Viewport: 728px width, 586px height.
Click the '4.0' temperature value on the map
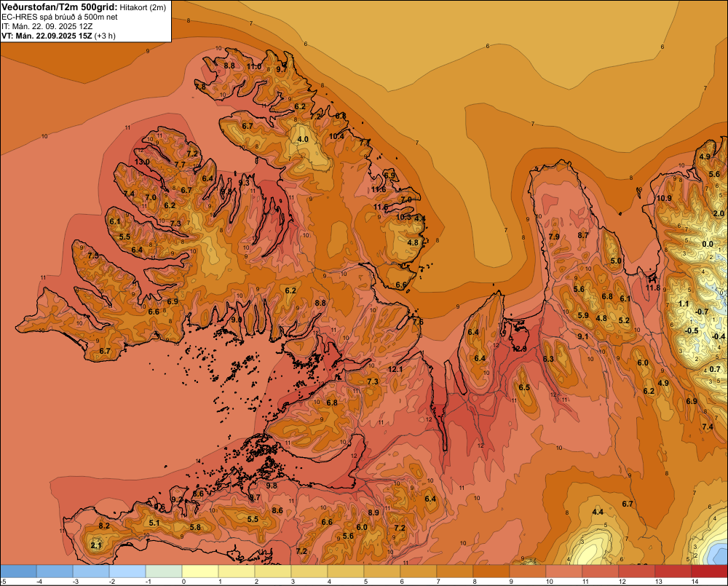click(303, 139)
